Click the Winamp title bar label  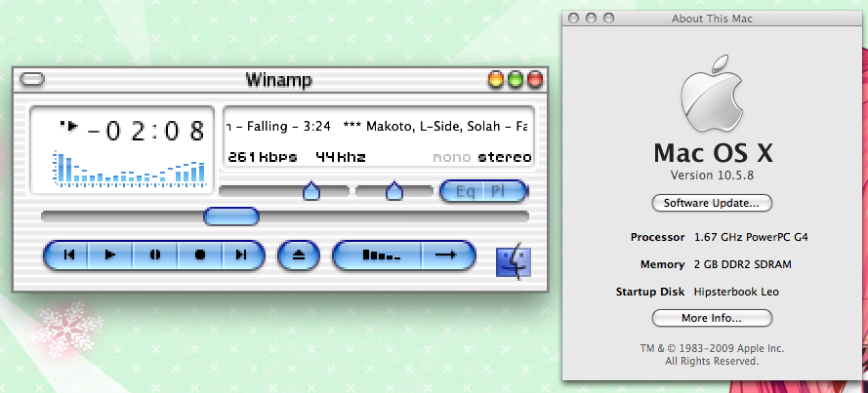point(278,80)
